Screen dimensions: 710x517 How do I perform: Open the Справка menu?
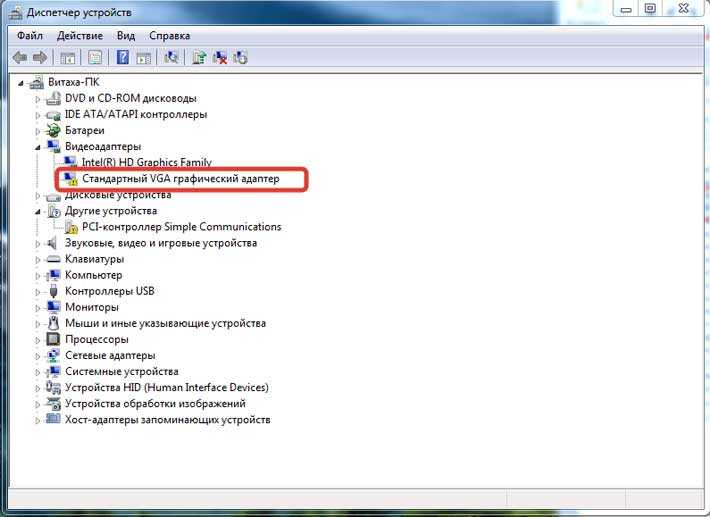coord(170,36)
